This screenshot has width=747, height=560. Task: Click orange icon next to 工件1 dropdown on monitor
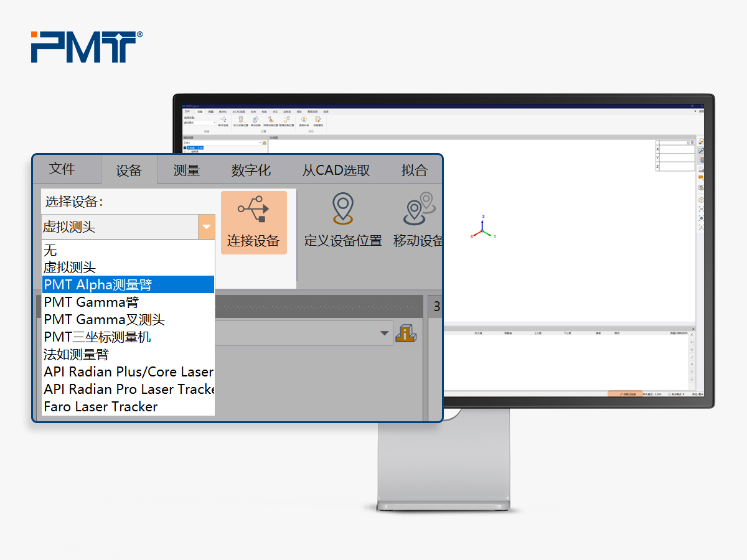coord(265,142)
